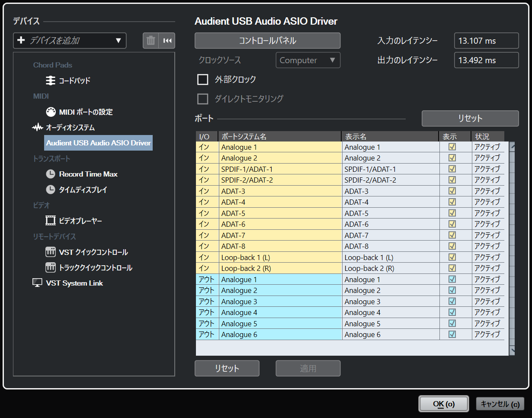
Task: Click the clock icon beside タイムディスプレイ
Action: (x=51, y=190)
